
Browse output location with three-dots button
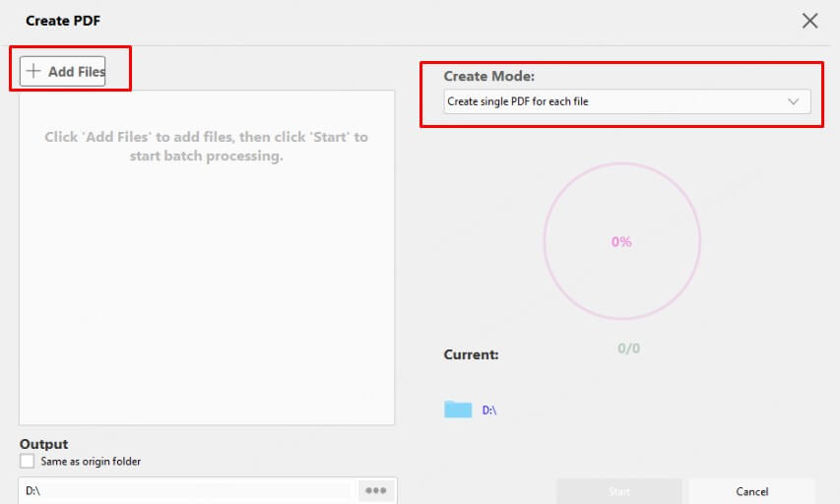pos(375,490)
